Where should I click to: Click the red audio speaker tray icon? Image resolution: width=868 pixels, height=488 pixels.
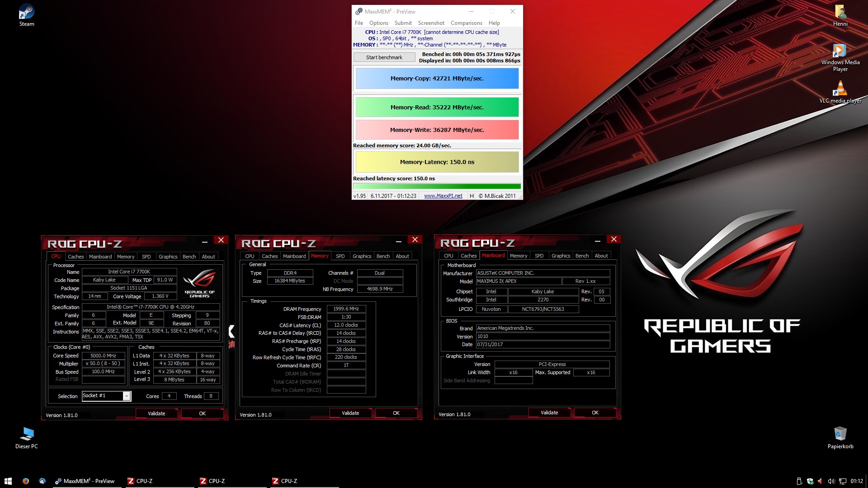tap(820, 481)
